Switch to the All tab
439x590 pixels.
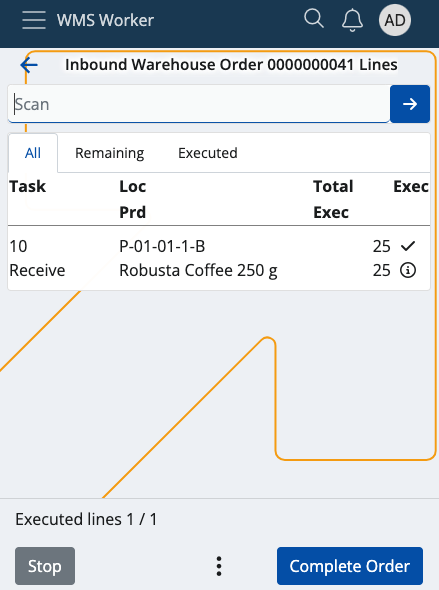(x=33, y=153)
